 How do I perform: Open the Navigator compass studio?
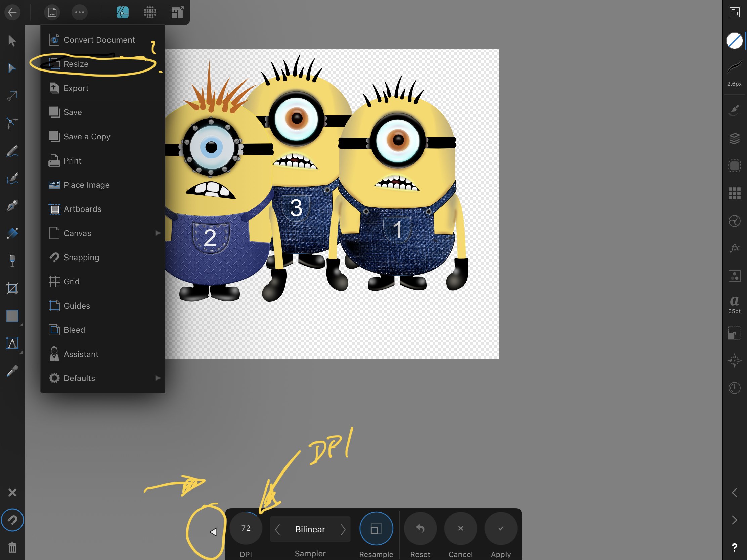[734, 361]
